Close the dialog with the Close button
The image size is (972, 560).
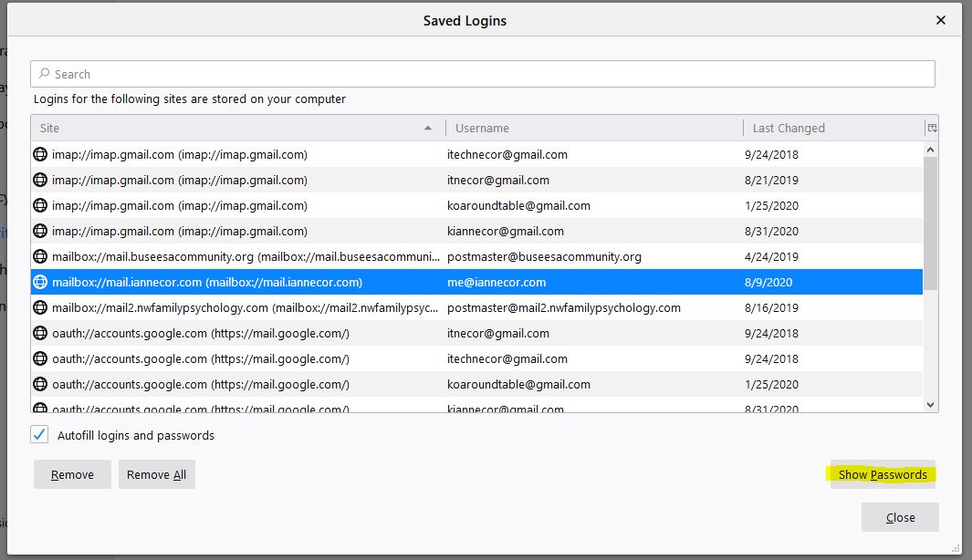[900, 517]
